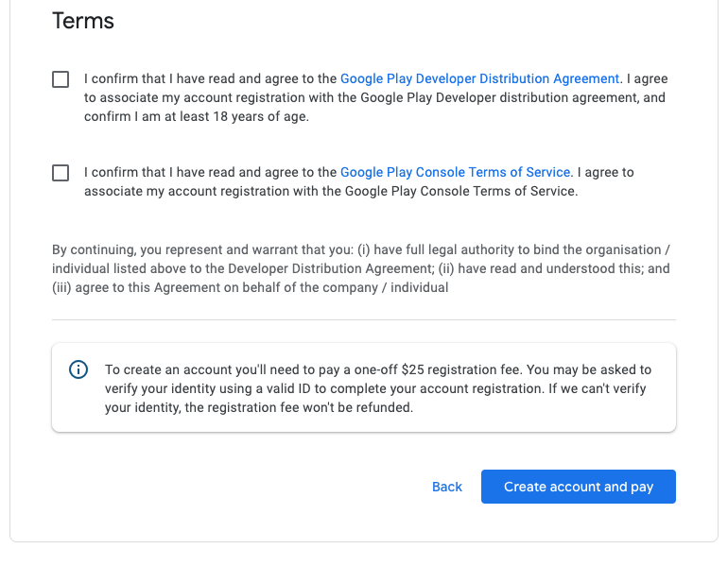Click the second line of the Console Terms label
The width and height of the screenshot is (728, 583).
[330, 191]
